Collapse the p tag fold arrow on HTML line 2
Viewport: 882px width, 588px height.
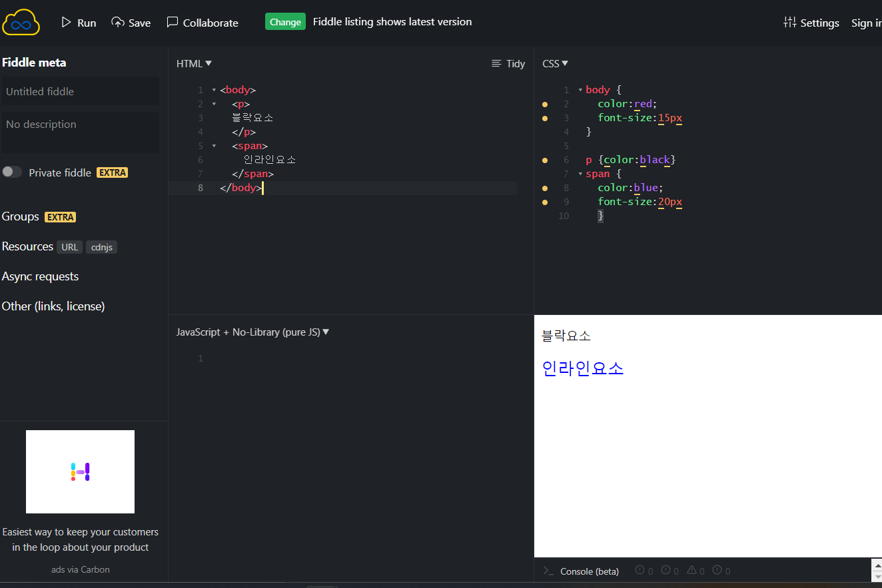214,104
